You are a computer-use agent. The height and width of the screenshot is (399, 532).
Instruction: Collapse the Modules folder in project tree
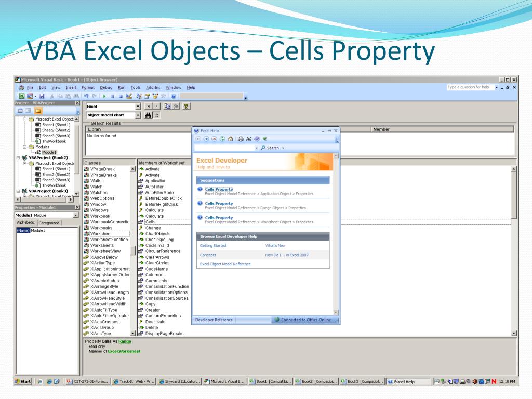[25, 147]
